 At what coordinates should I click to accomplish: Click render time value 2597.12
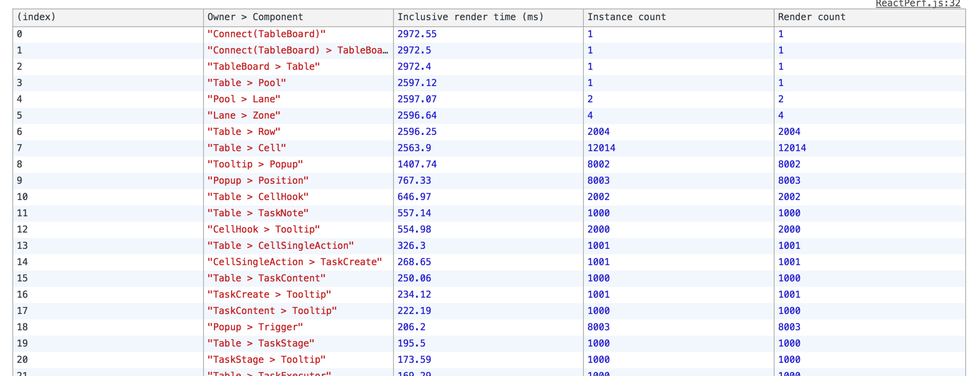(x=417, y=83)
